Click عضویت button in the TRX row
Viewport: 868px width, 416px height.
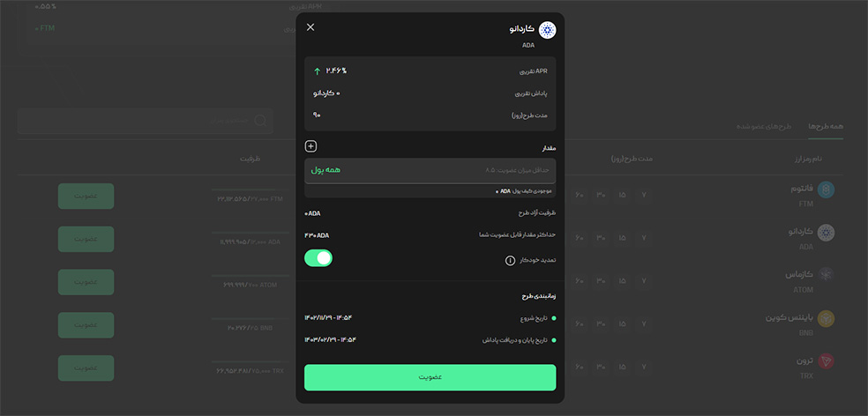[86, 368]
